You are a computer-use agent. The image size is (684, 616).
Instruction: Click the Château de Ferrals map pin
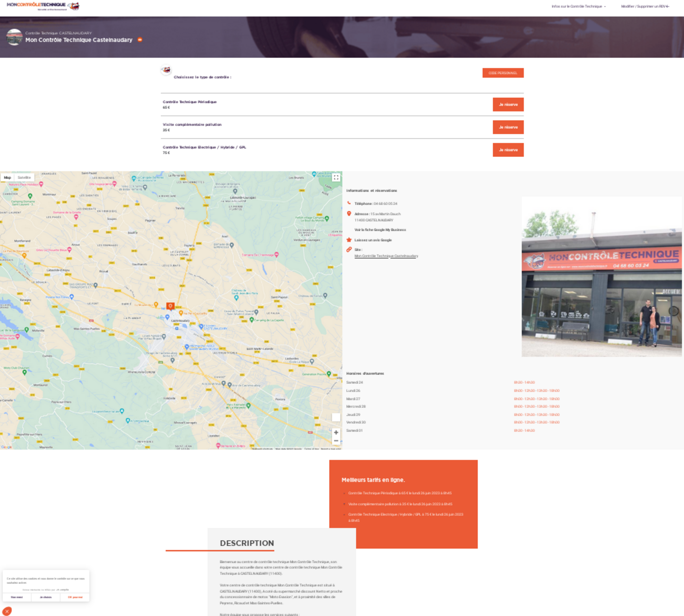pyautogui.click(x=325, y=295)
